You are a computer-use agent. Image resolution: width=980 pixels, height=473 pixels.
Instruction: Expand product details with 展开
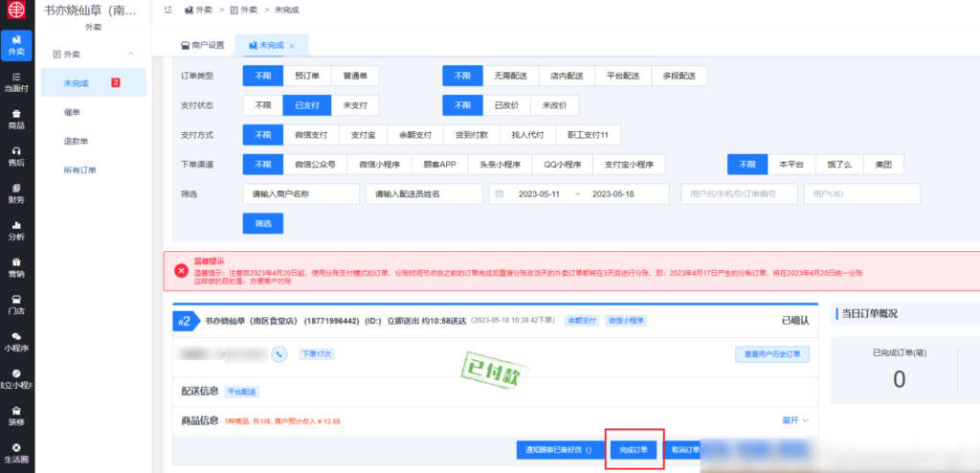point(795,420)
